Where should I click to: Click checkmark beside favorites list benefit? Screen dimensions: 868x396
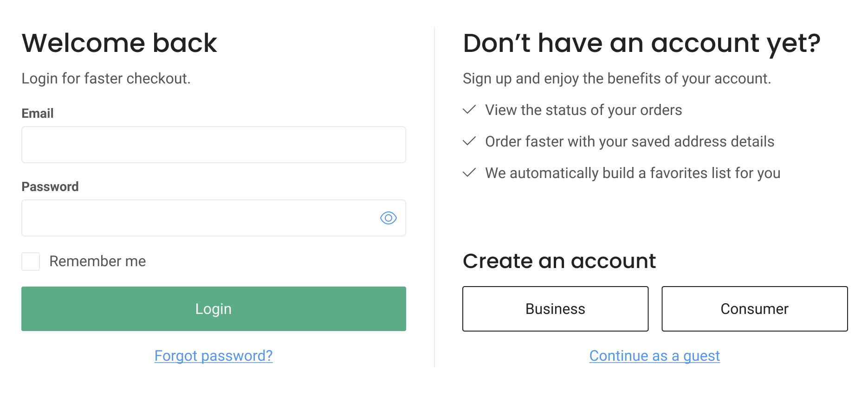(469, 173)
